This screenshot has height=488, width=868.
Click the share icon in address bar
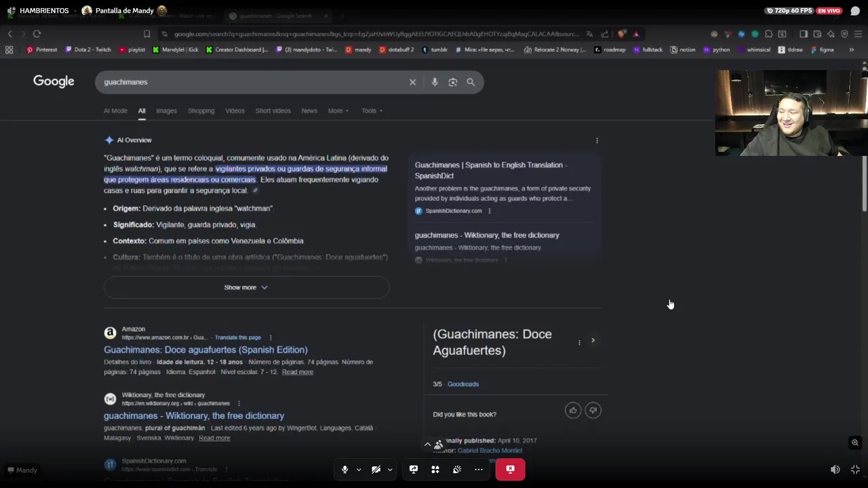(x=604, y=34)
